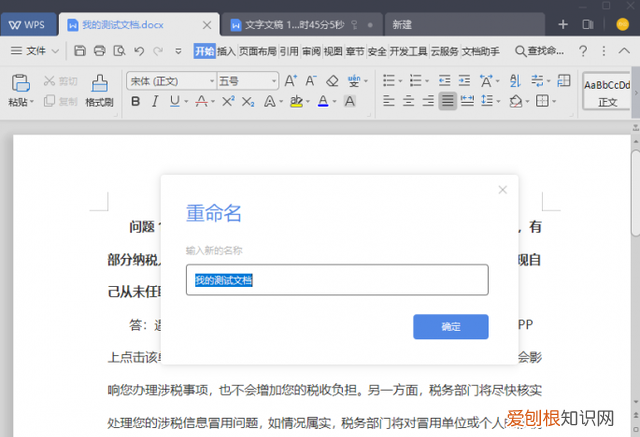Toggle Superscript formatting

coord(228,101)
